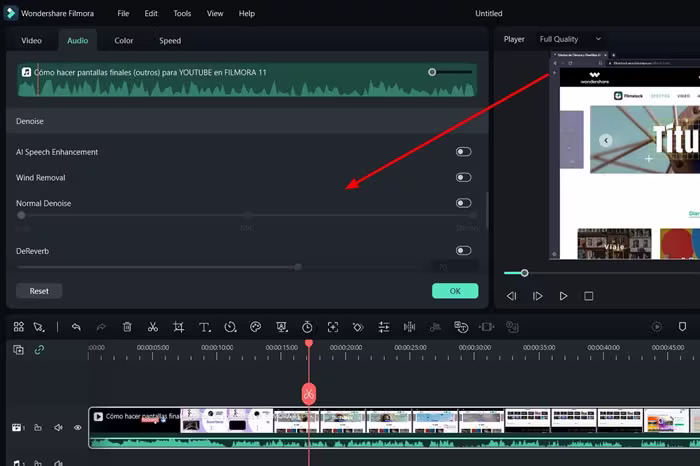Select the Audio tab
Image resolution: width=700 pixels, height=466 pixels.
[78, 41]
